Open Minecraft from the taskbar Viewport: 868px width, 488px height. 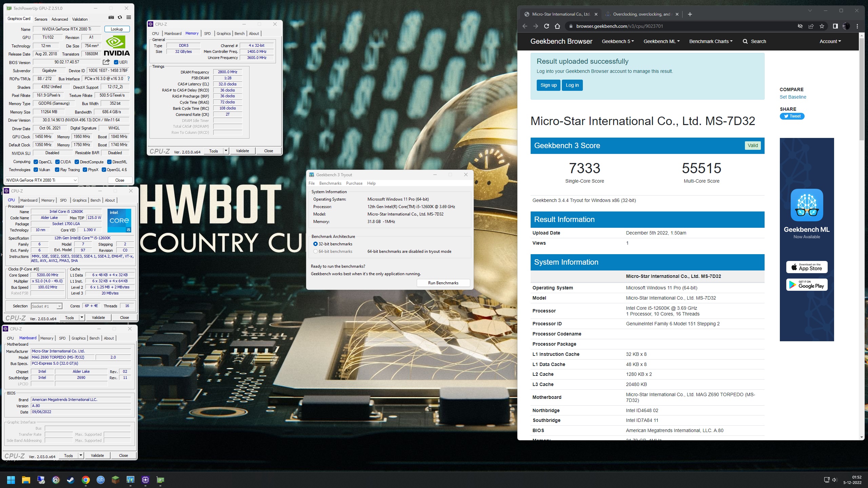coord(116,480)
